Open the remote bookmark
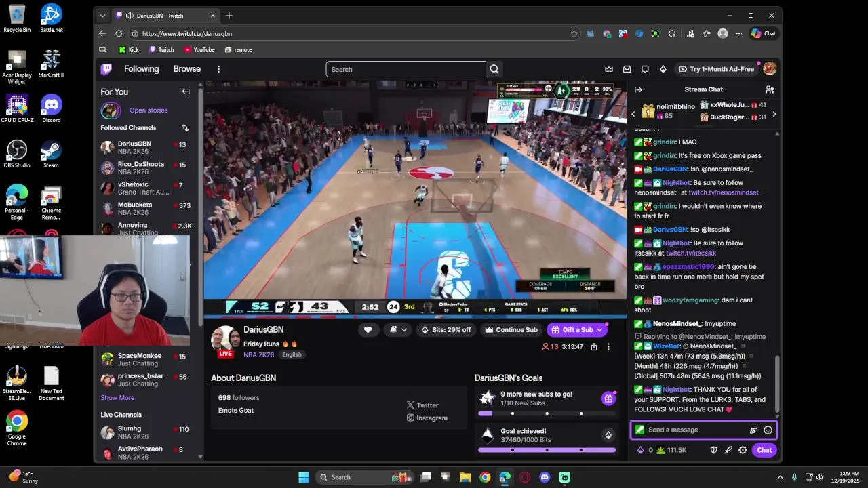This screenshot has width=868, height=488. tap(238, 49)
